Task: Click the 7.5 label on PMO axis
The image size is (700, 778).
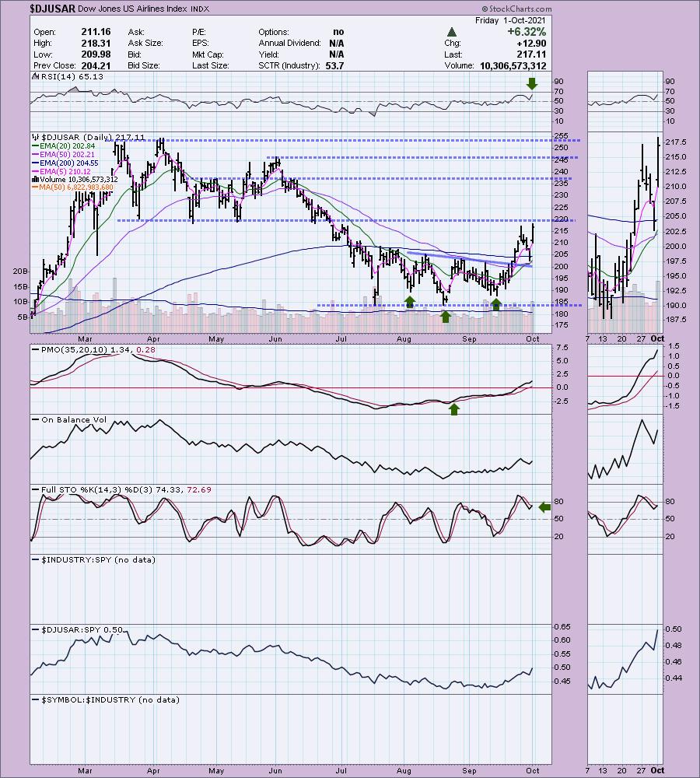Action: pyautogui.click(x=562, y=348)
